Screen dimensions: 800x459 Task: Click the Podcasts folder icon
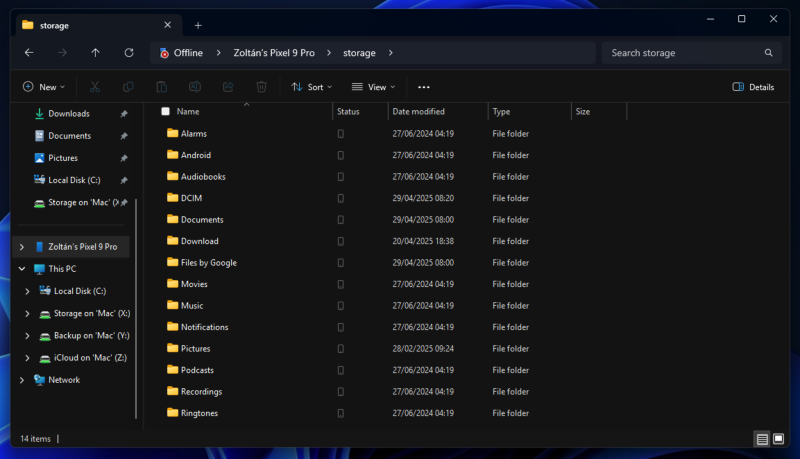tap(172, 370)
